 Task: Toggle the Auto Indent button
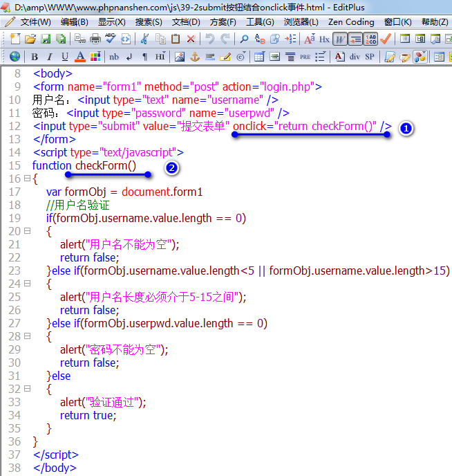(355, 39)
